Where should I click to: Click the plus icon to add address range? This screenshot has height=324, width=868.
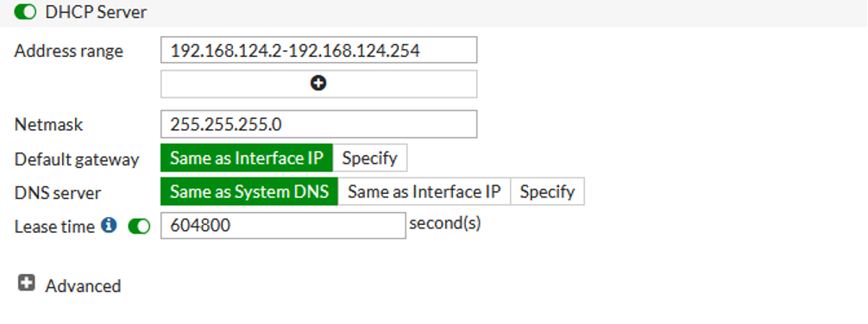click(318, 84)
